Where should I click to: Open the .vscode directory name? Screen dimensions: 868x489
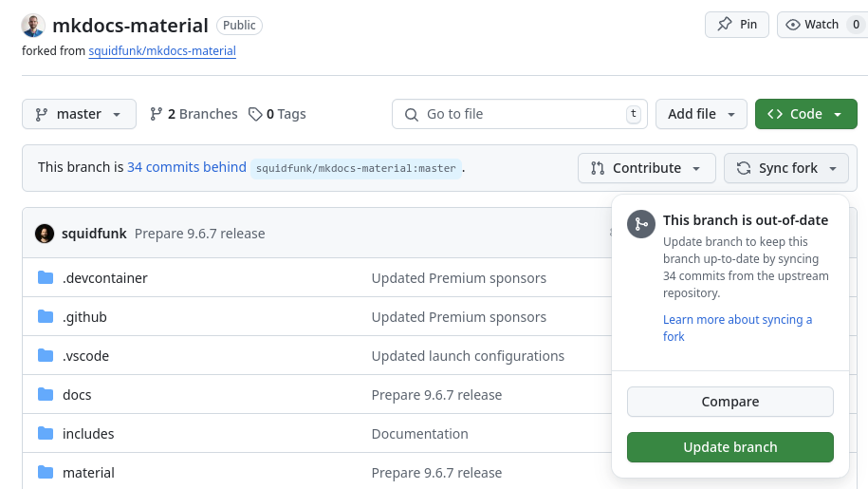[x=85, y=355]
